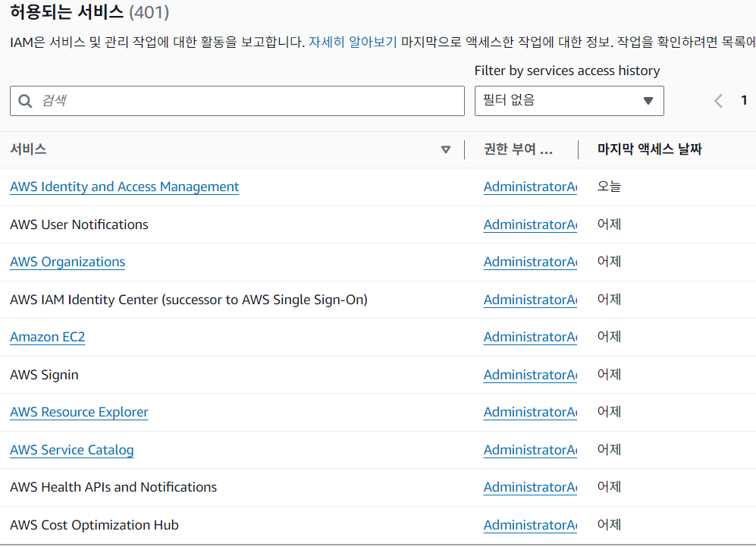The height and width of the screenshot is (547, 756).
Task: Open the AWS Resource Explorer link
Action: click(79, 412)
